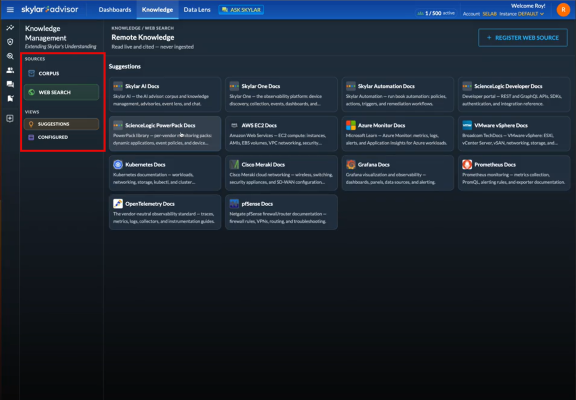Open the shield icon in left rail

(x=10, y=42)
